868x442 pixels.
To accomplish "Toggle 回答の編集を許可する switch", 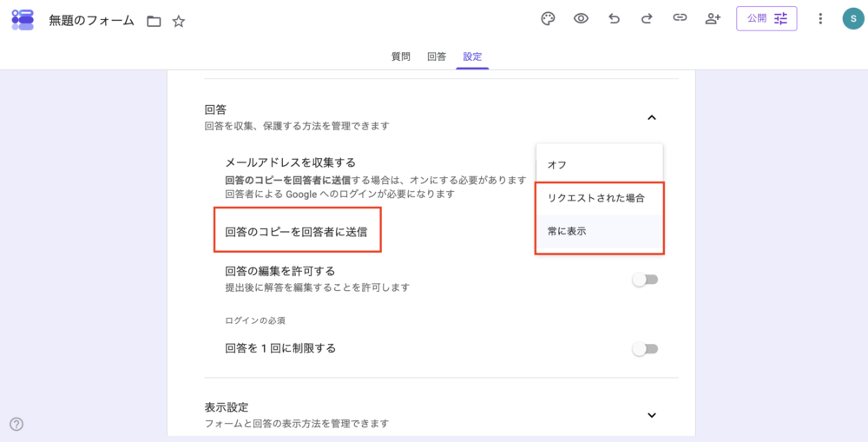I will 645,280.
